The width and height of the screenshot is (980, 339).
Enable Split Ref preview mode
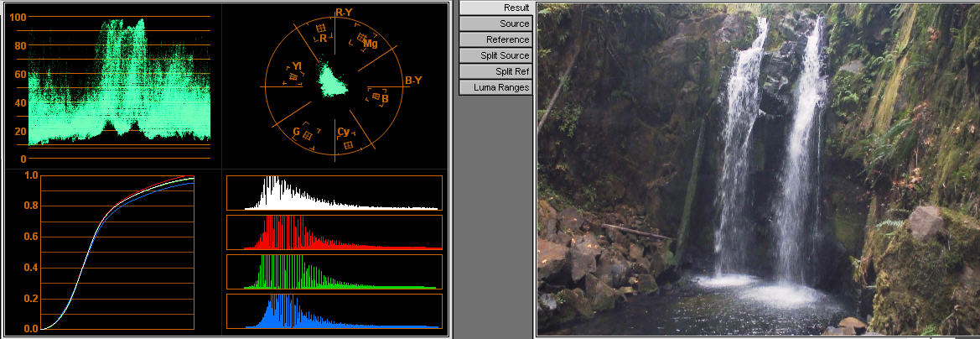point(495,71)
